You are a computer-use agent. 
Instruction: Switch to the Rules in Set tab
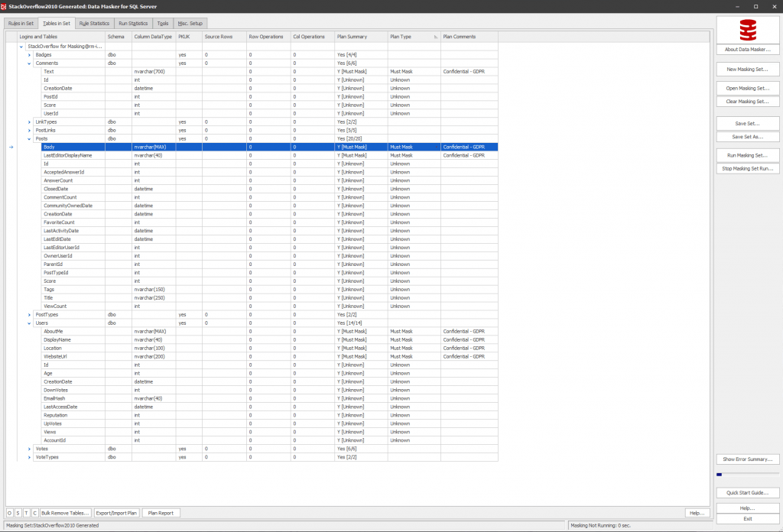(x=21, y=24)
